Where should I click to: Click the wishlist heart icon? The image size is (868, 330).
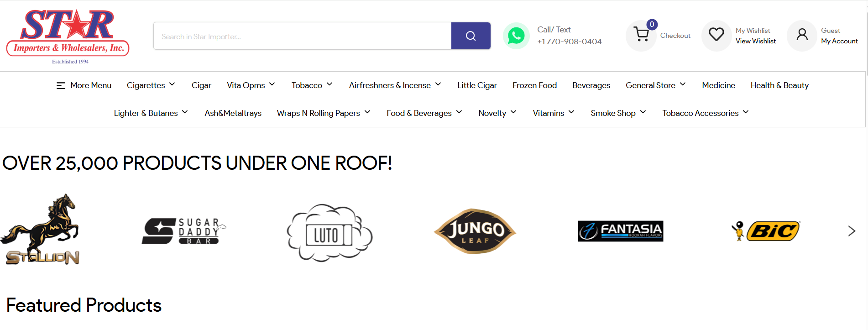[716, 35]
